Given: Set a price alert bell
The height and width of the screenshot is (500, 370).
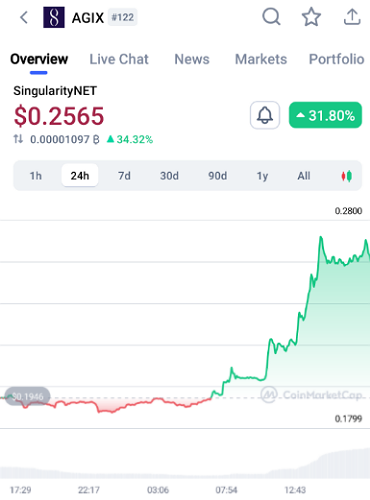Looking at the screenshot, I should (265, 115).
